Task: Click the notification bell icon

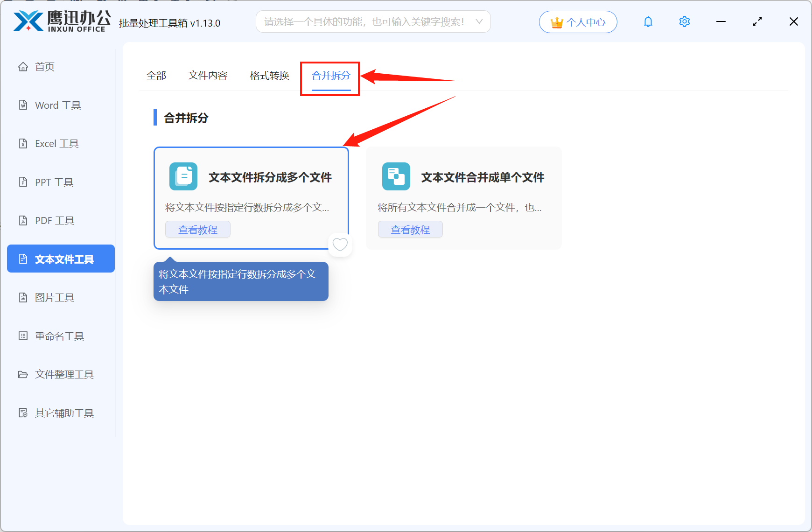Action: tap(648, 21)
